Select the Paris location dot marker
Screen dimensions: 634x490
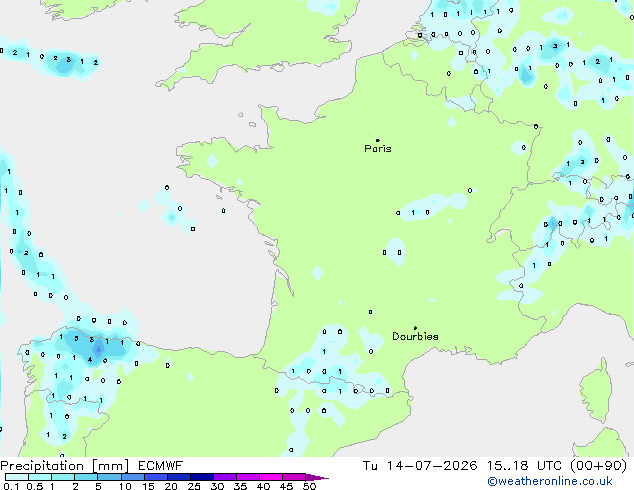pyautogui.click(x=378, y=140)
